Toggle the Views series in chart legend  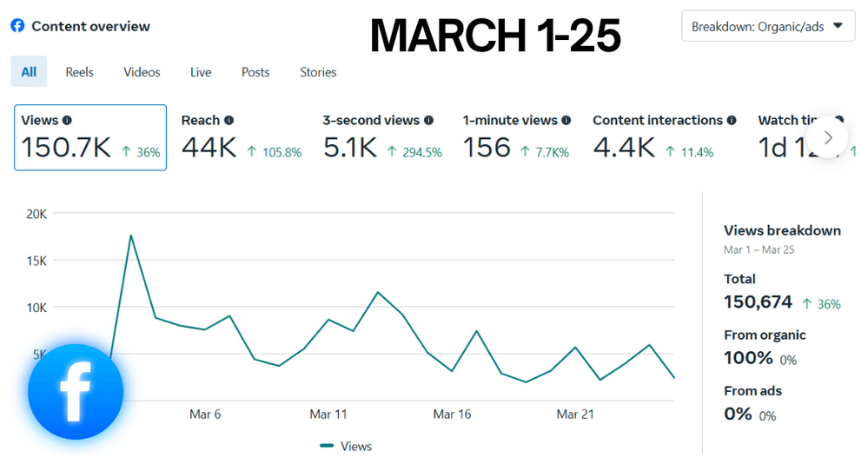346,446
